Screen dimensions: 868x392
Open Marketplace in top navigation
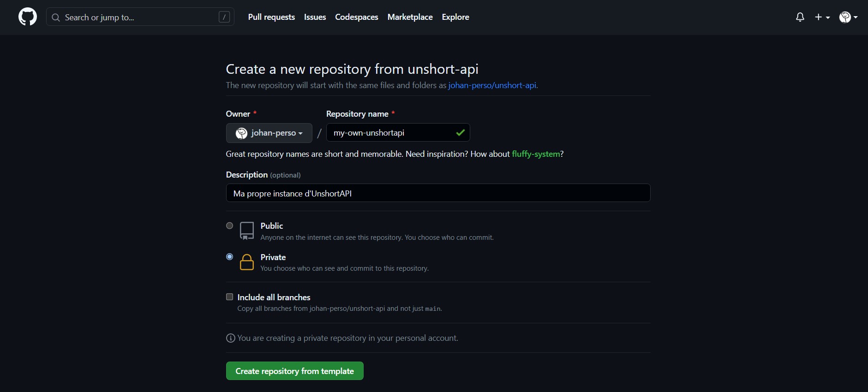[x=410, y=17]
